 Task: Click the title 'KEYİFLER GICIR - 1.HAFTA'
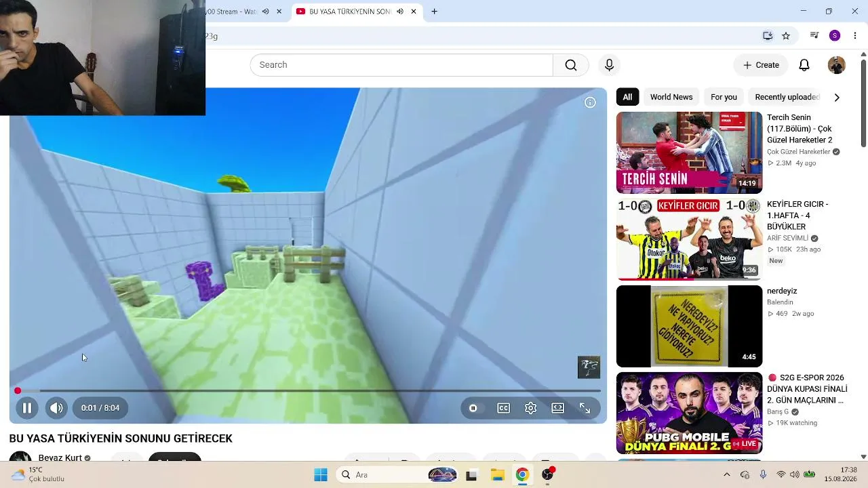[797, 216]
